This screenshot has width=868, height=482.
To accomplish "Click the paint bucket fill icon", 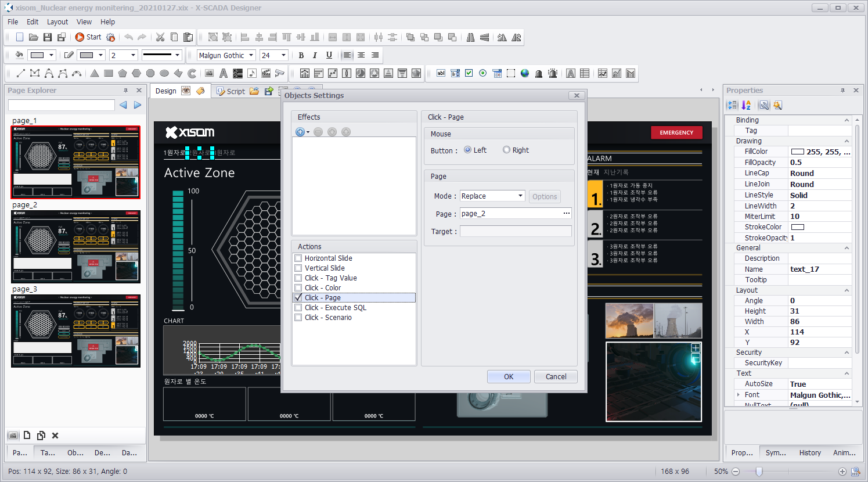I will click(x=19, y=55).
